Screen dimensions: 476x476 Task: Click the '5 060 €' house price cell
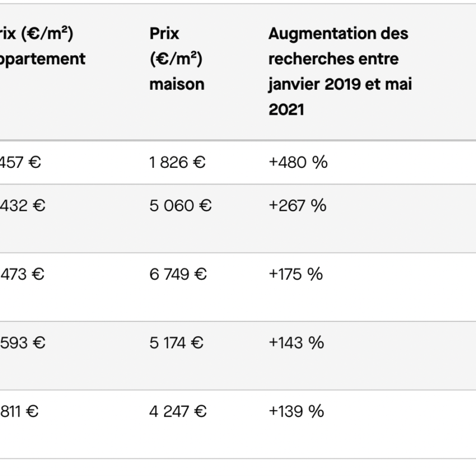180,206
